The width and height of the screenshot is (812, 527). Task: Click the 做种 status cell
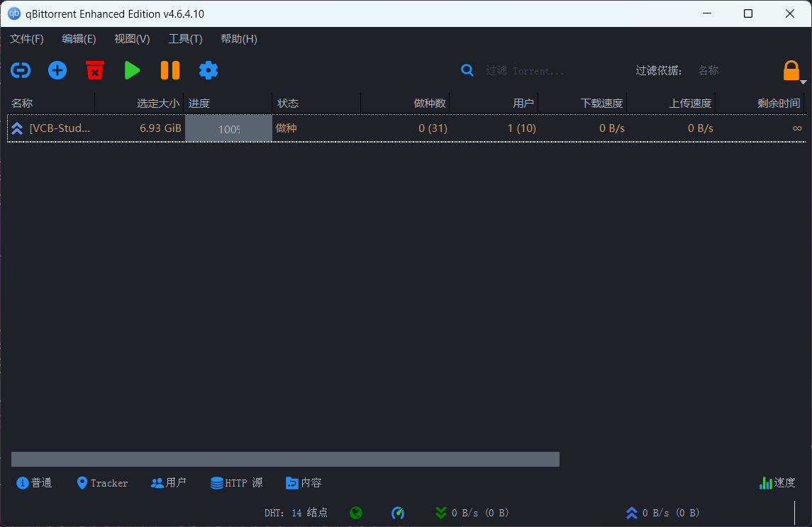[x=286, y=128]
